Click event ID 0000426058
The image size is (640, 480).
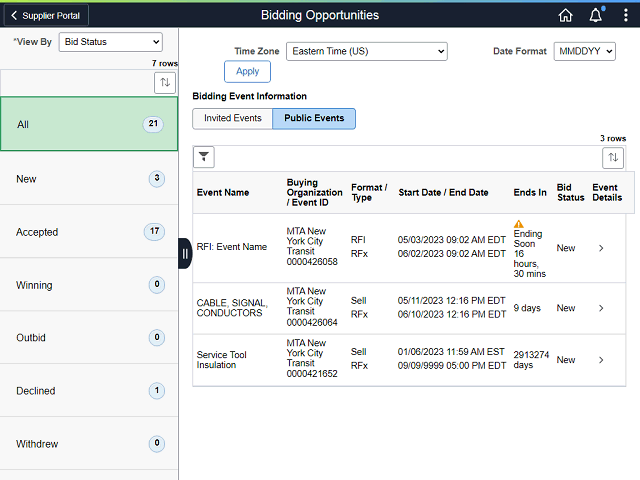coord(312,262)
